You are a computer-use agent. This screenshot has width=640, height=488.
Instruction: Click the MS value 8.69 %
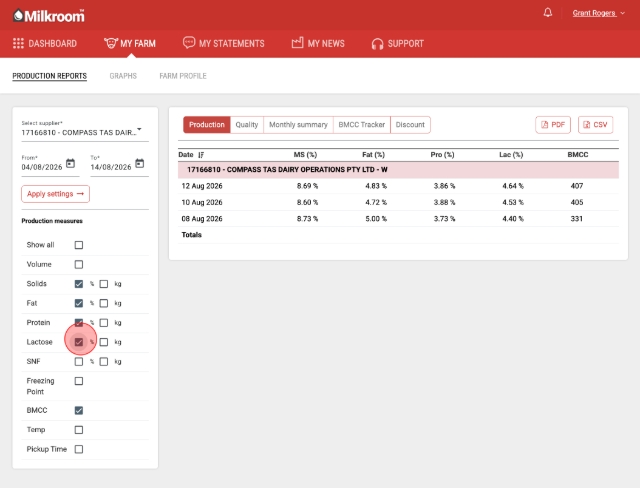[307, 186]
